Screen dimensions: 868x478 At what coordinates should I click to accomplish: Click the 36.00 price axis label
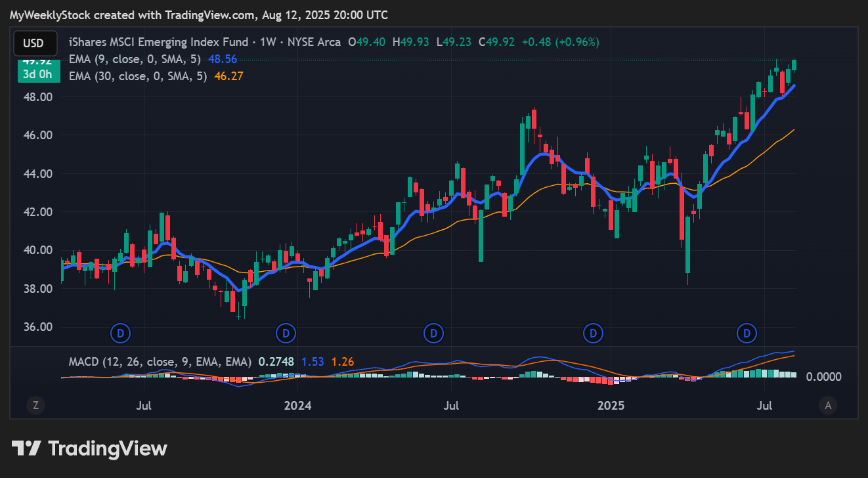pyautogui.click(x=37, y=327)
